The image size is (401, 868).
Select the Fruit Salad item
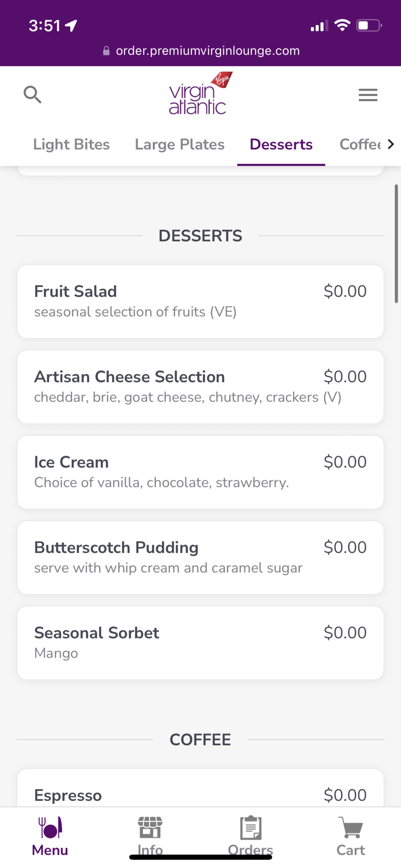coord(200,301)
